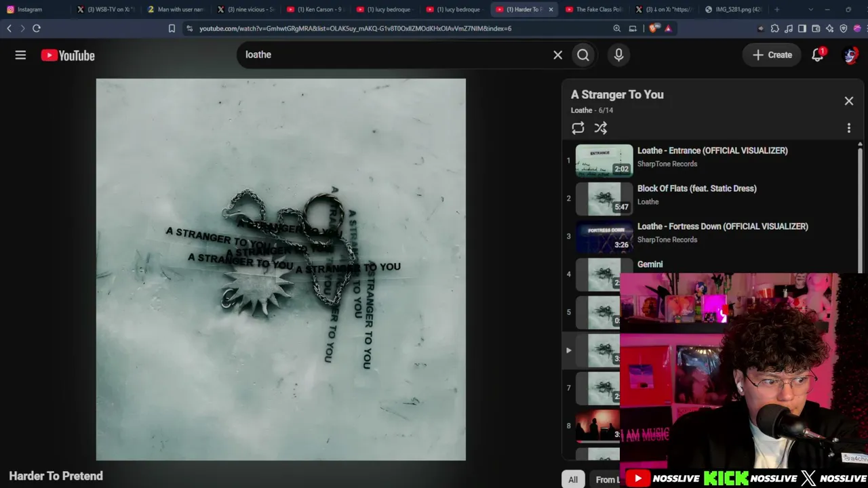Switch to The Fake Class tab
This screenshot has width=868, height=488.
click(593, 9)
